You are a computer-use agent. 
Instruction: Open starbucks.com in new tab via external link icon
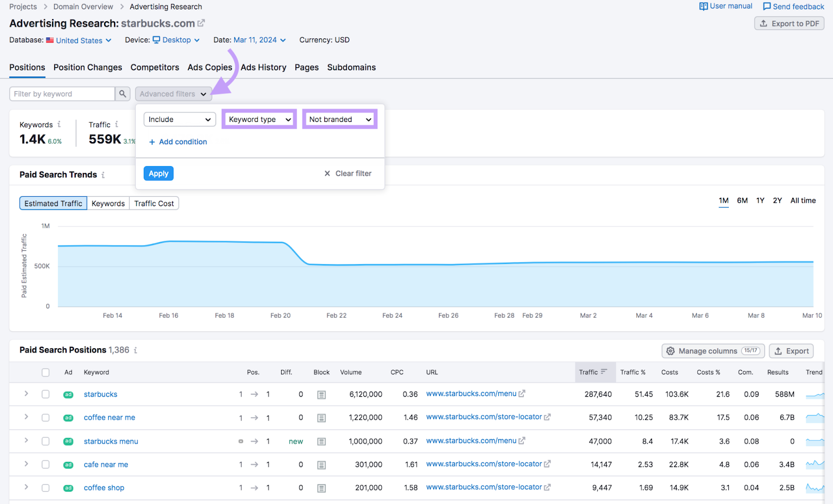[x=201, y=23]
